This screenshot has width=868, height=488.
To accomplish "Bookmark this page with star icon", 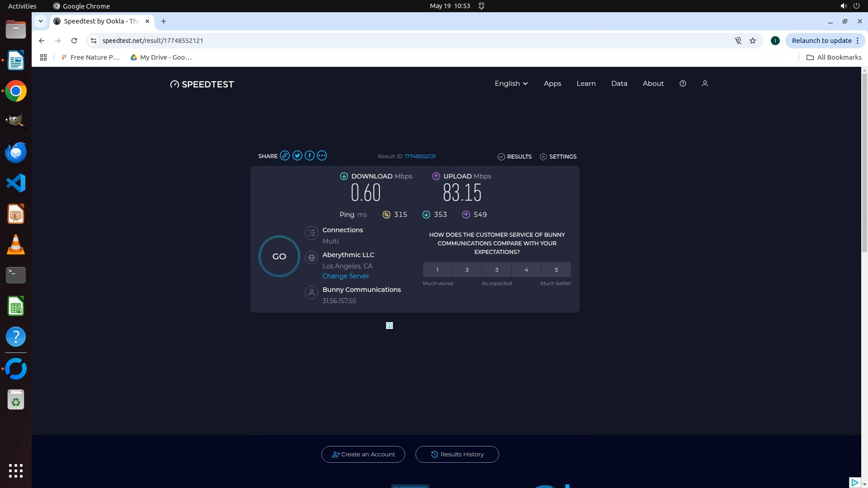I will click(x=753, y=41).
